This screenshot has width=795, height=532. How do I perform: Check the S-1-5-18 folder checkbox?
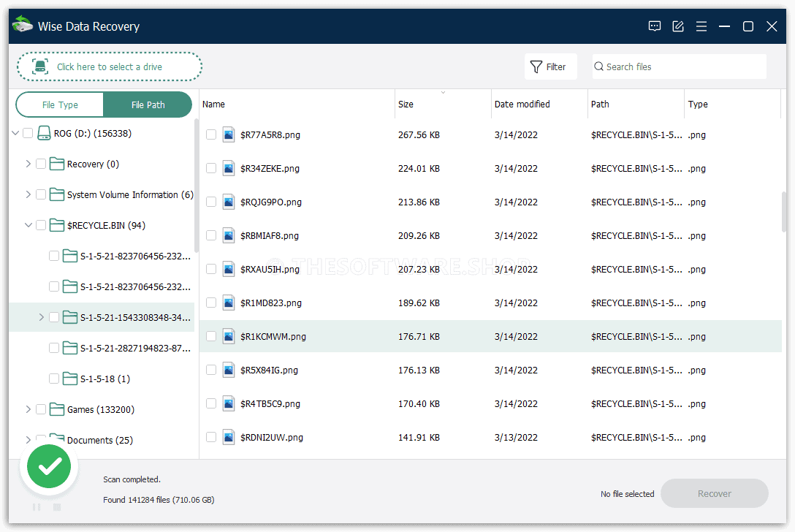pyautogui.click(x=54, y=379)
